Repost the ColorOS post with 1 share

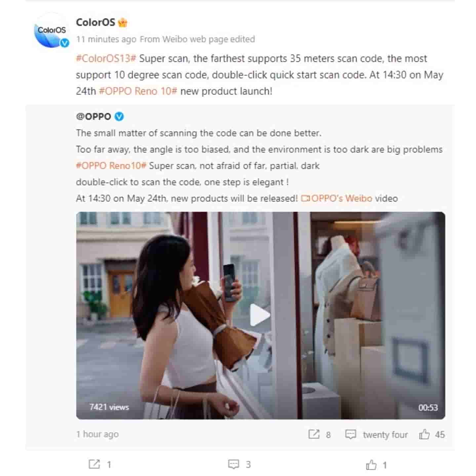tap(100, 464)
